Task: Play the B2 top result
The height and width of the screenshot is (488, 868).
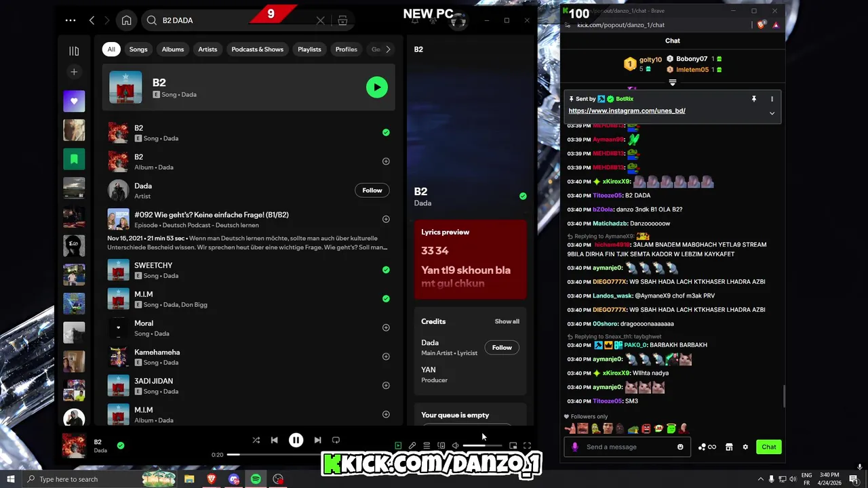Action: pyautogui.click(x=377, y=87)
